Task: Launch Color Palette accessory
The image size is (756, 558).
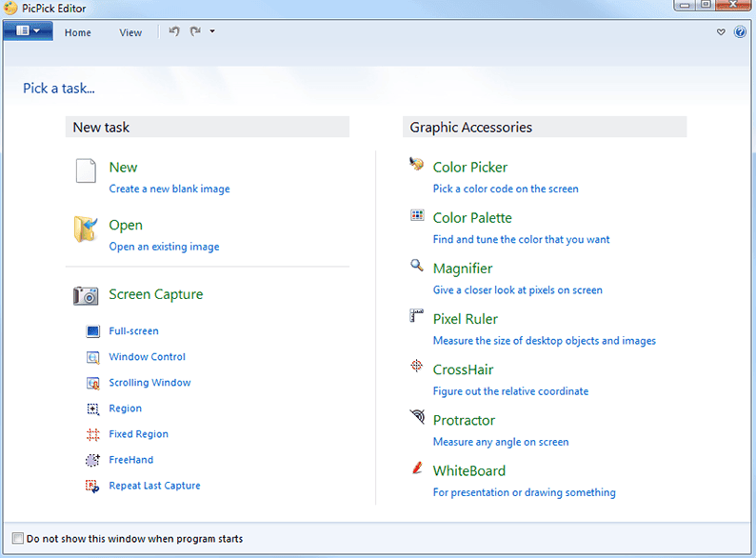Action: [x=472, y=218]
